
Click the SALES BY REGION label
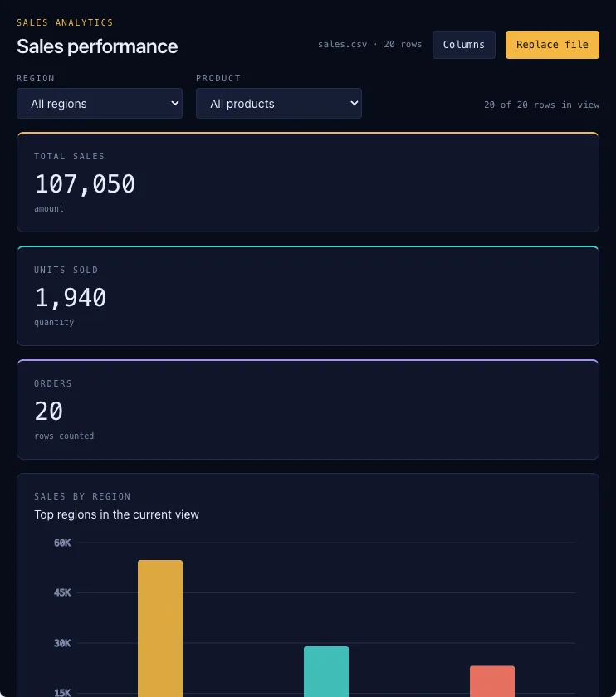[82, 496]
